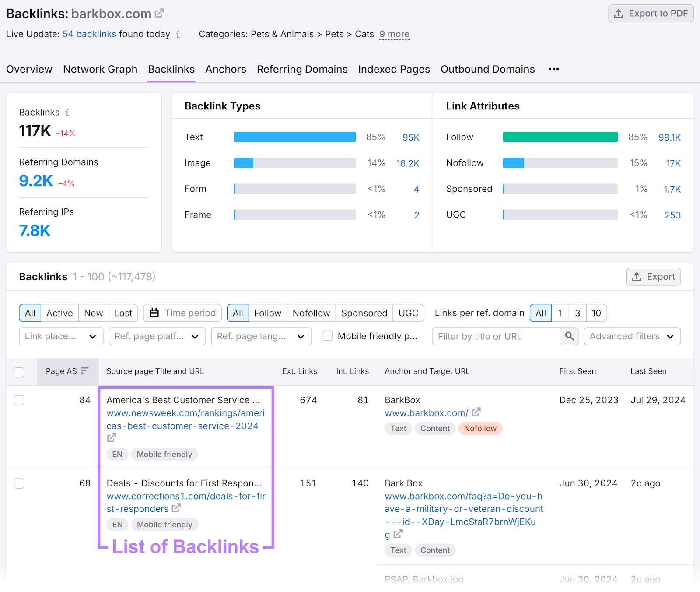Open the Network Graph tab

pyautogui.click(x=100, y=69)
